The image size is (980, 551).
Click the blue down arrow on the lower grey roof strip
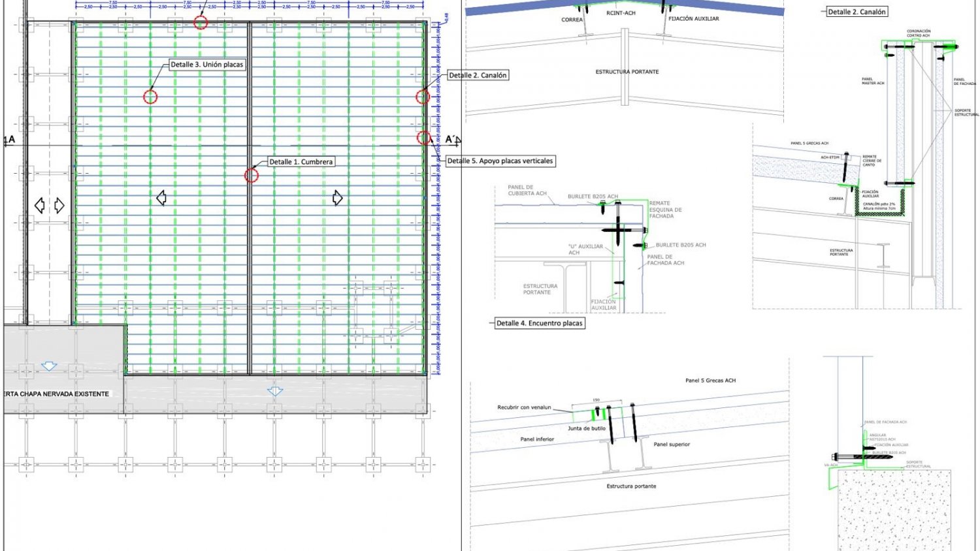275,391
